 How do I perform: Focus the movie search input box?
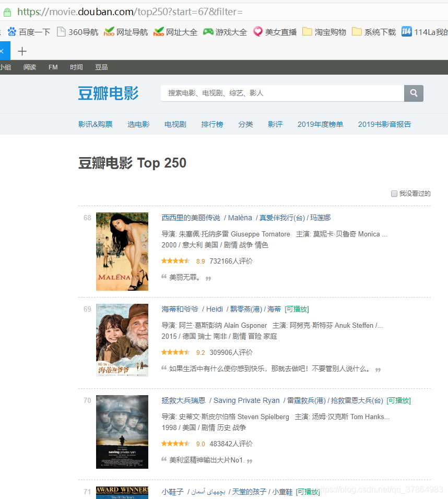click(282, 93)
